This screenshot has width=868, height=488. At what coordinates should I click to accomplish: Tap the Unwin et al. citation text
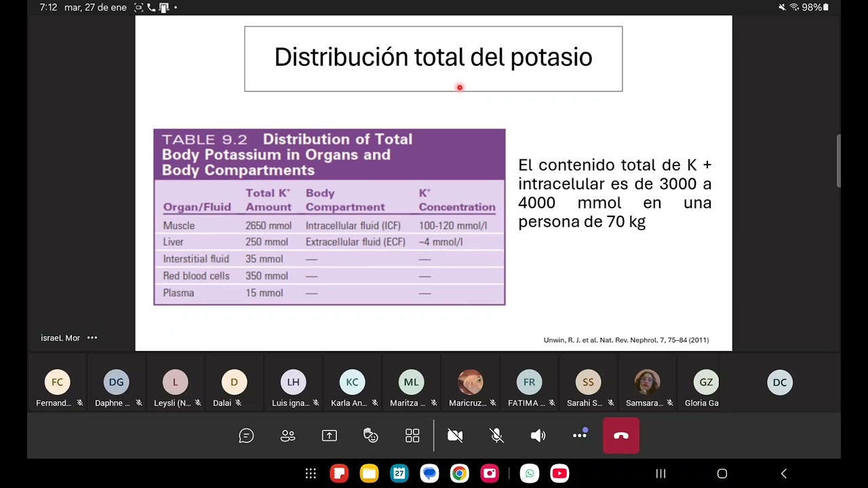(x=626, y=340)
